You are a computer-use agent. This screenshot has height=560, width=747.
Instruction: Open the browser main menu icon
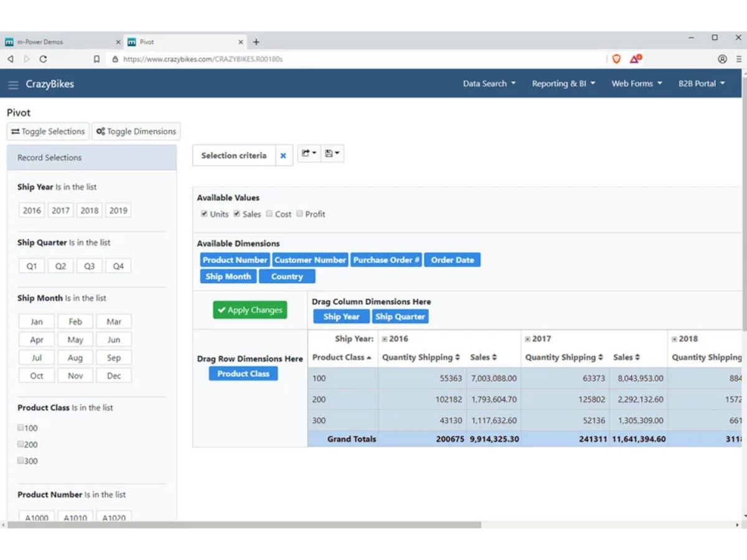coord(738,59)
